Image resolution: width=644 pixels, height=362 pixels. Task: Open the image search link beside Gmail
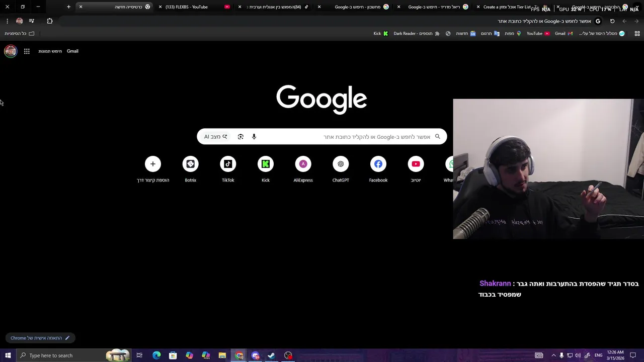pos(50,51)
